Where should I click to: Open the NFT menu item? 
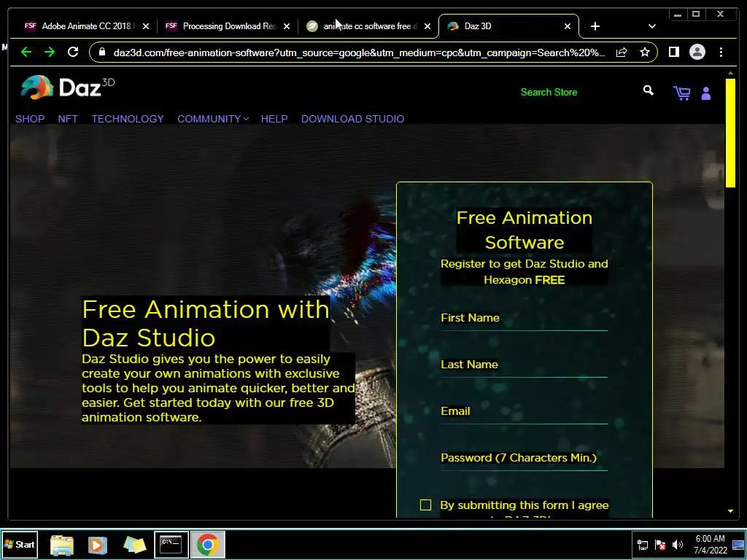68,119
